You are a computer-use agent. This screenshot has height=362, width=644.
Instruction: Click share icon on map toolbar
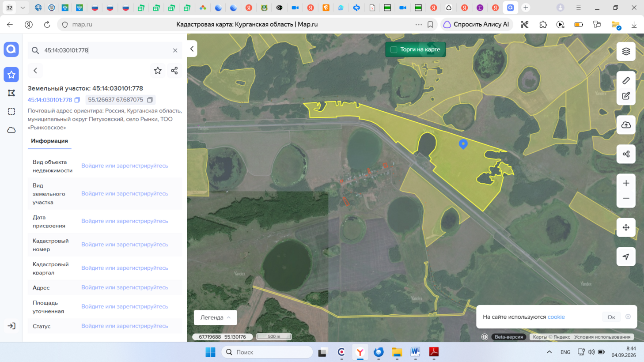pos(626,154)
